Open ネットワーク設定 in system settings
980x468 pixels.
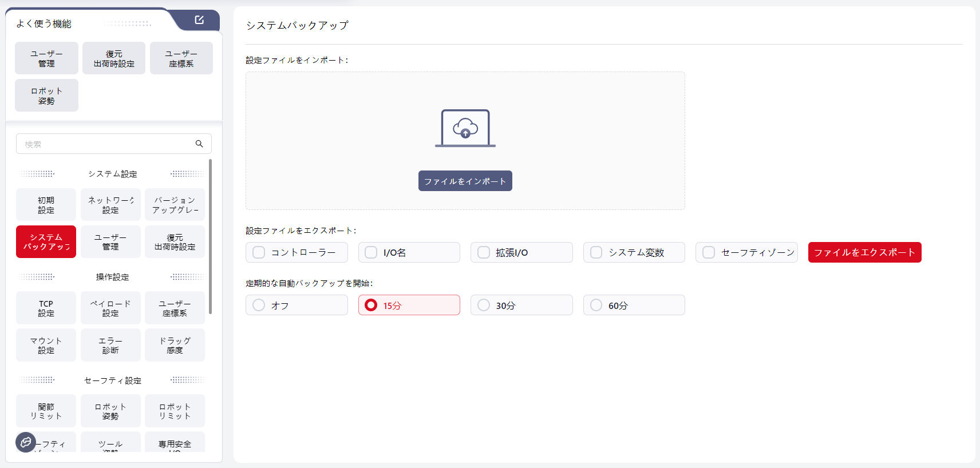coord(110,205)
